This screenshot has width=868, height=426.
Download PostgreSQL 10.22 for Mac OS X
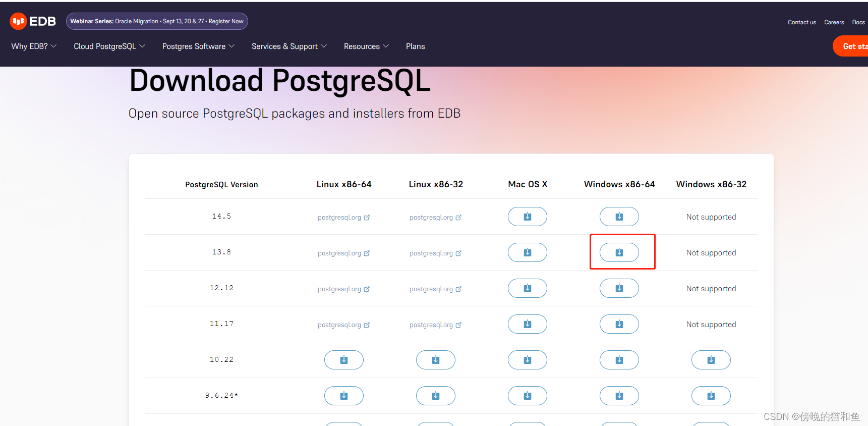click(528, 360)
